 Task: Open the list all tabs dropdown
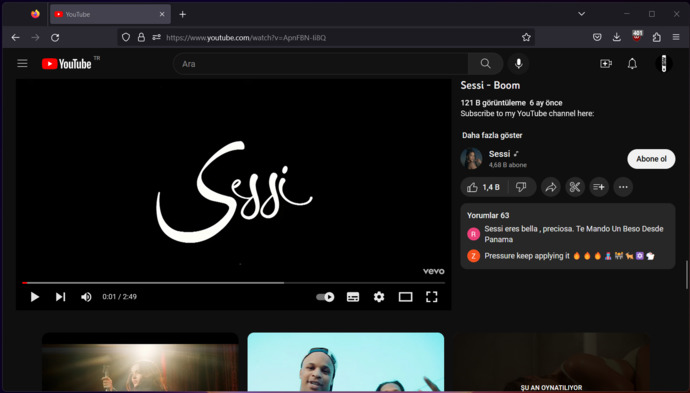(x=581, y=14)
